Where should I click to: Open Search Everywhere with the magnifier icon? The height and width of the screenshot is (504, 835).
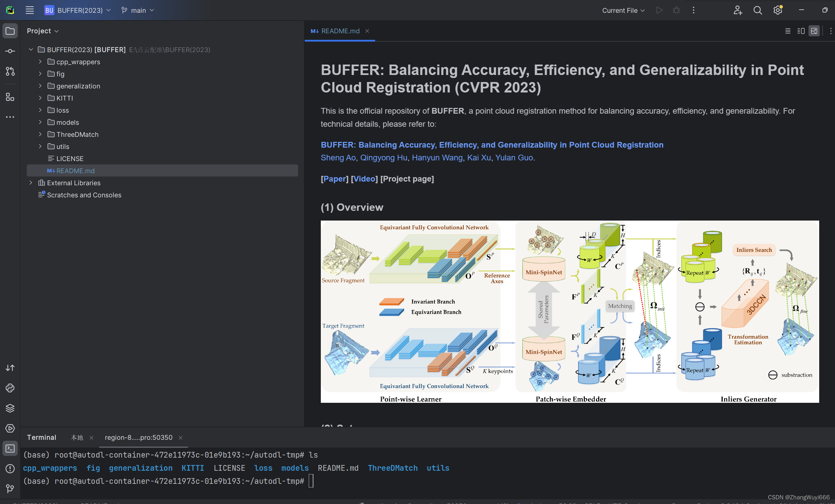click(x=758, y=10)
